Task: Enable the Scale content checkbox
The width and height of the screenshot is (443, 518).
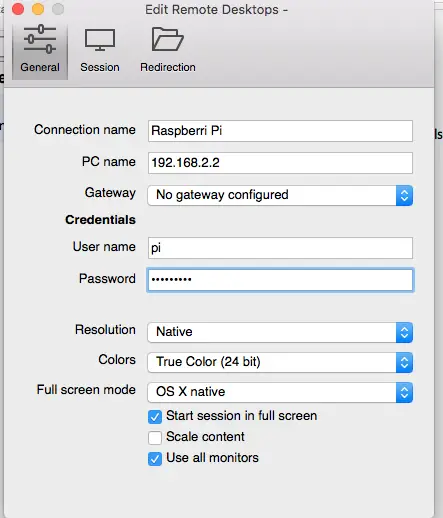Action: tap(155, 438)
